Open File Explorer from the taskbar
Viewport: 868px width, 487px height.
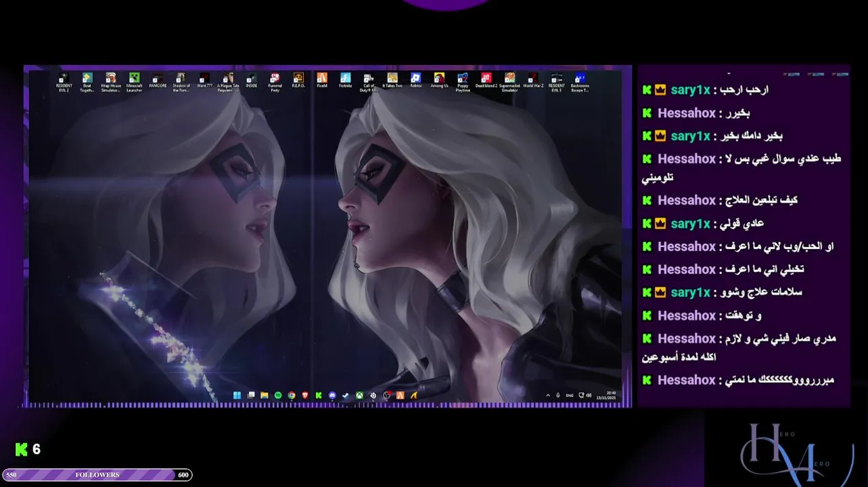tap(265, 395)
